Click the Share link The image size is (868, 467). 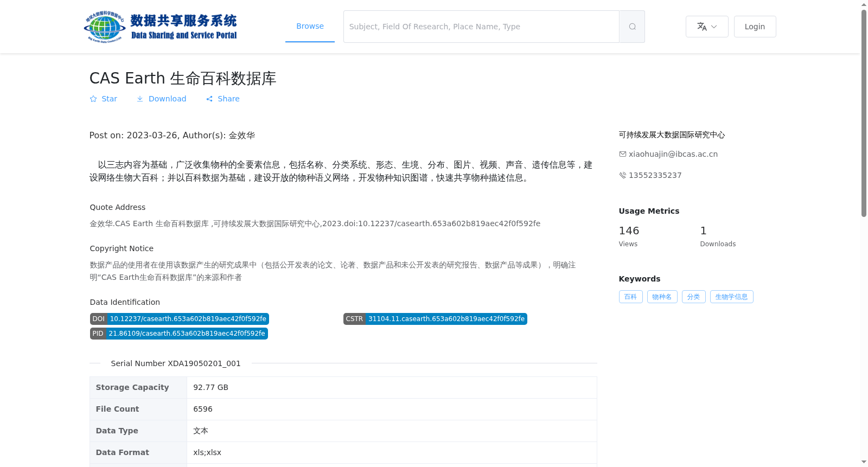(x=222, y=99)
